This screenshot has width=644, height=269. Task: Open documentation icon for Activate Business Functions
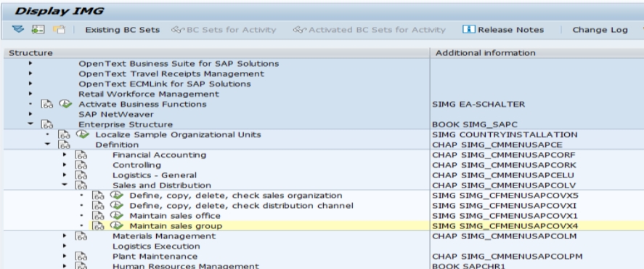(47, 104)
